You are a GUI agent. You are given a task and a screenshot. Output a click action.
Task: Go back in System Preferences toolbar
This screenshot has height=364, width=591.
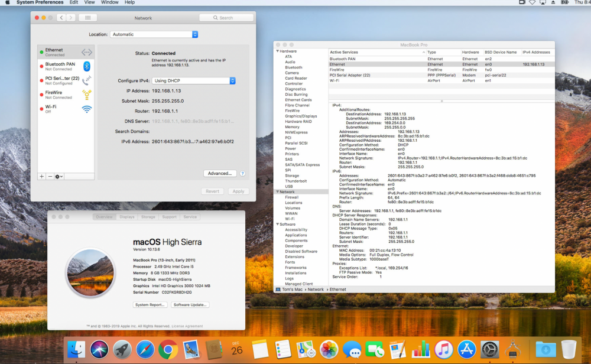point(61,18)
